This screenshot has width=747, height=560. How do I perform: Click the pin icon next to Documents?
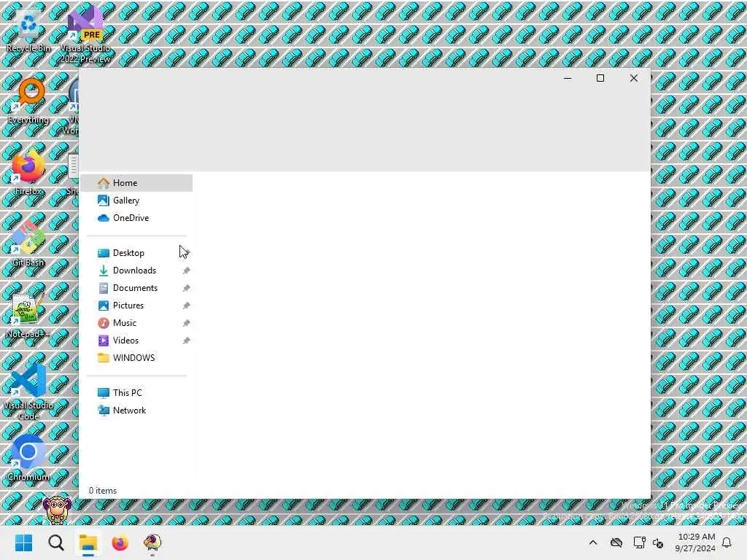coord(186,288)
